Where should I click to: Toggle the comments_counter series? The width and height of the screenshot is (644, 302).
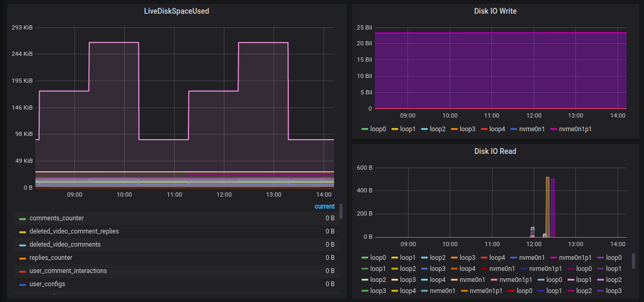click(x=56, y=218)
